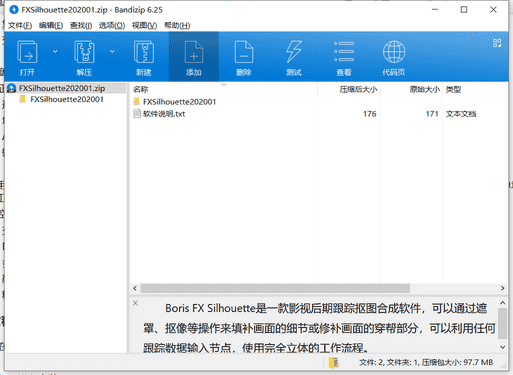Click compressed size value 176

click(370, 114)
